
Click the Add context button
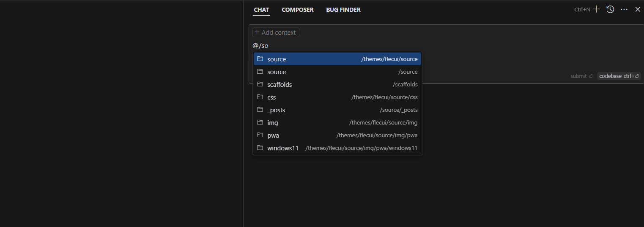[276, 33]
